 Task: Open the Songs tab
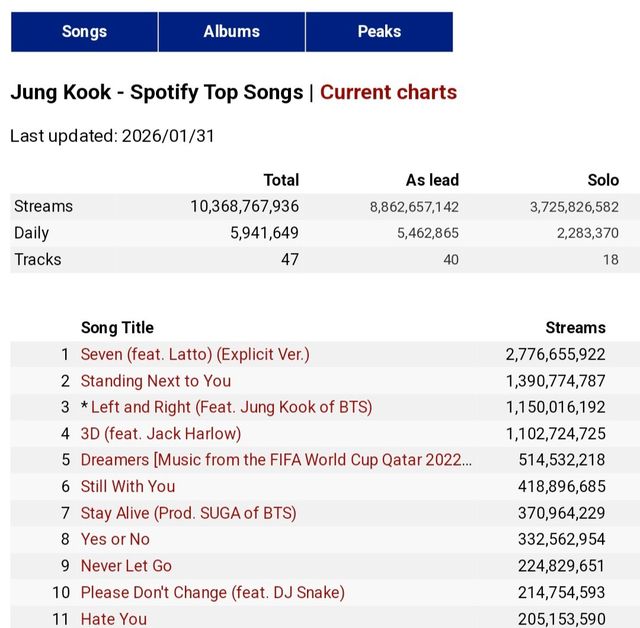[x=84, y=32]
